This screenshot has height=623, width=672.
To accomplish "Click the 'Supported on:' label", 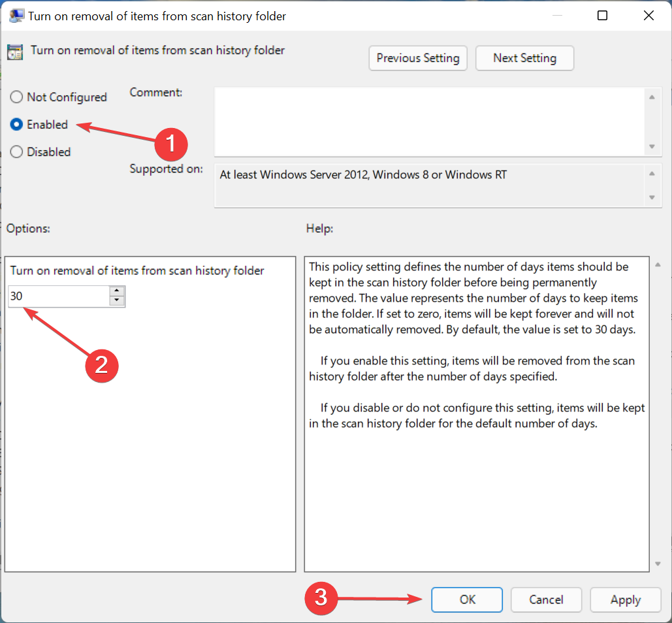I will tap(167, 169).
